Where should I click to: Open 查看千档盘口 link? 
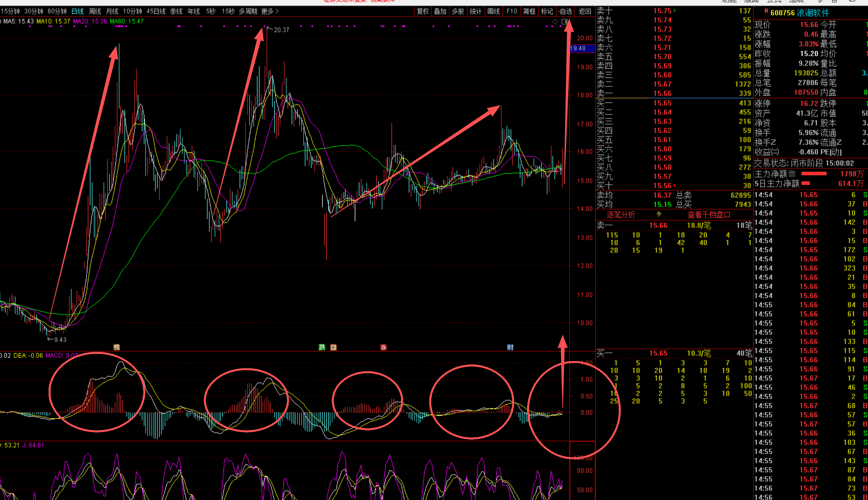[708, 215]
